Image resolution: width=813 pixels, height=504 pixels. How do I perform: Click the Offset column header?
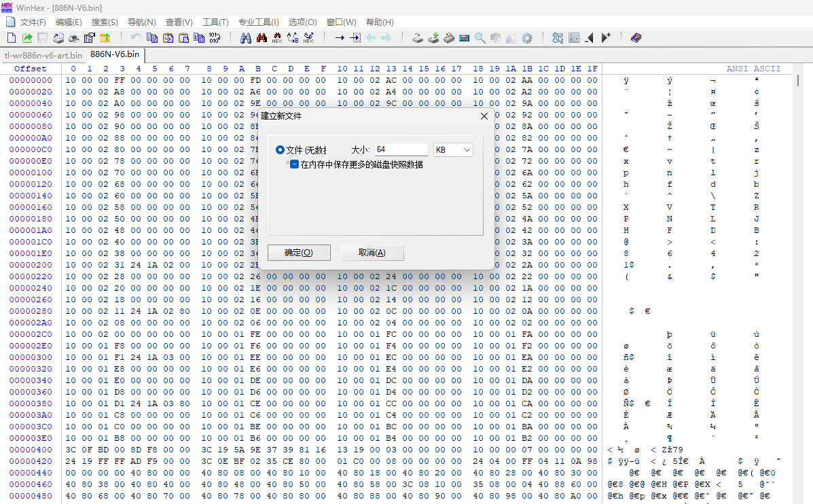[x=30, y=69]
